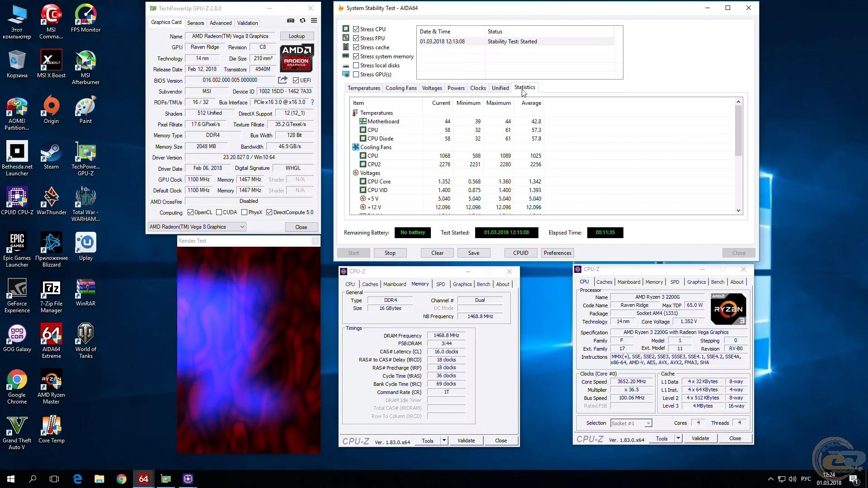Click scroll down arrow in statistics list
This screenshot has height=488, width=868.
click(738, 211)
